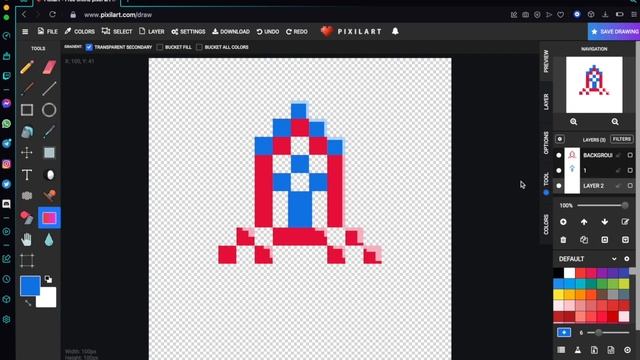The width and height of the screenshot is (640, 360).
Task: Select the Text tool
Action: click(x=27, y=175)
